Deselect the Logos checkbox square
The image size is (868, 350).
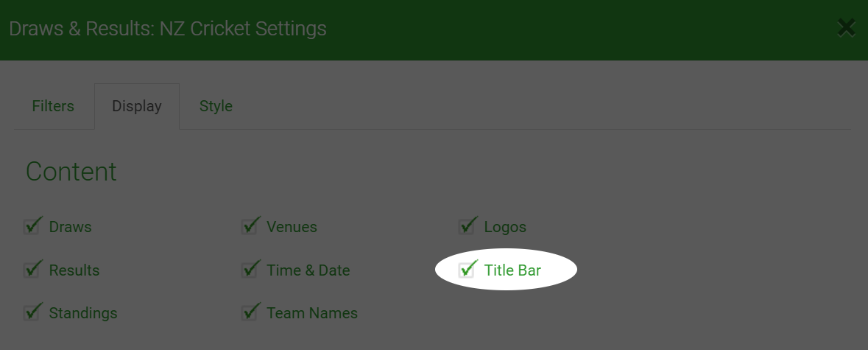click(x=466, y=226)
